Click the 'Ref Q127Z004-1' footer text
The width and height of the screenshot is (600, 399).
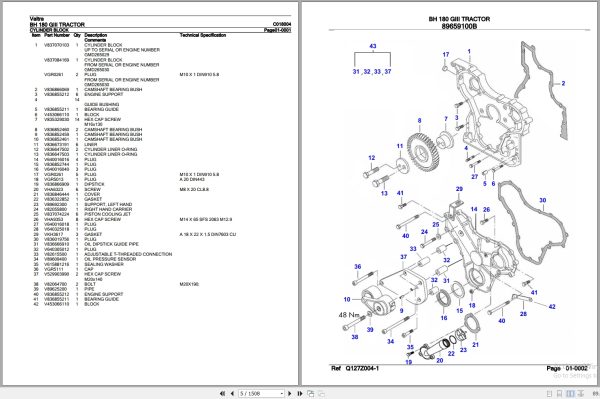pyautogui.click(x=355, y=368)
